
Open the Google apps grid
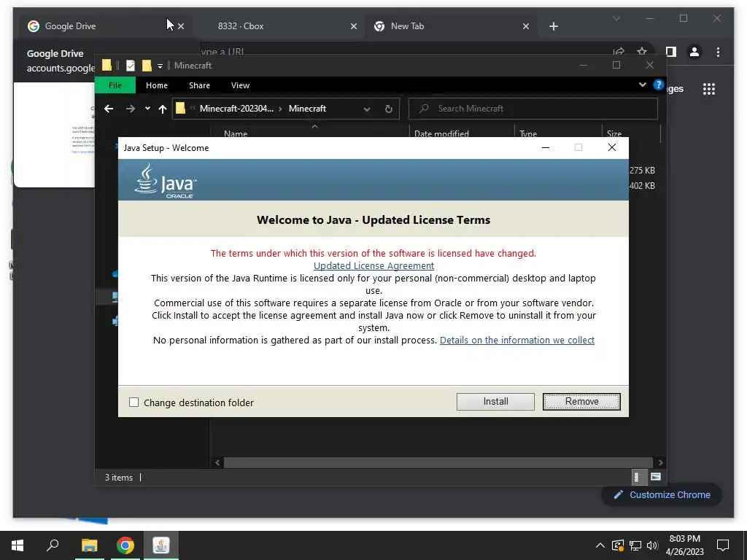coord(709,89)
